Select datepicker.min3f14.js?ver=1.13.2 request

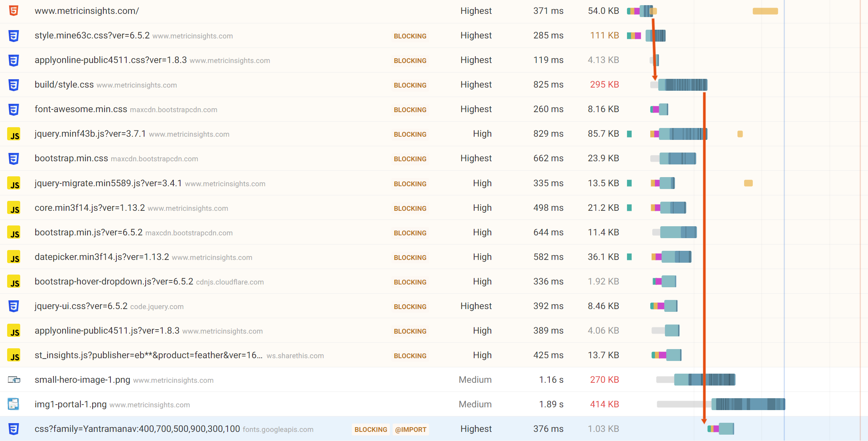pyautogui.click(x=102, y=257)
